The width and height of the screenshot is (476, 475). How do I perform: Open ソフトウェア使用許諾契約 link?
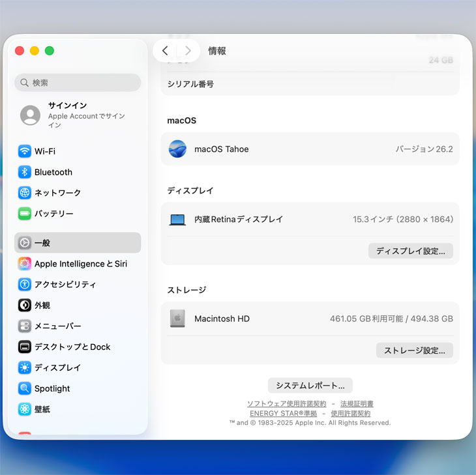tap(286, 404)
